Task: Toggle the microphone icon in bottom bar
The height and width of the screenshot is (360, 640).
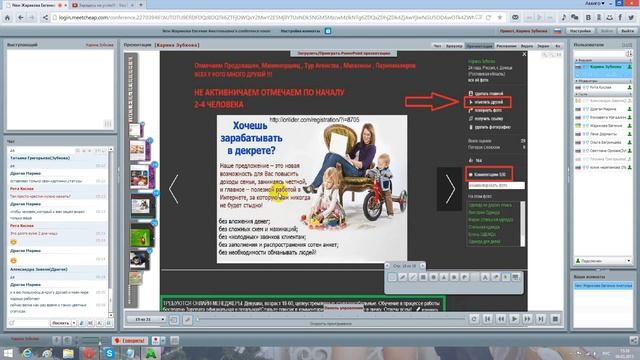Action: point(56,340)
